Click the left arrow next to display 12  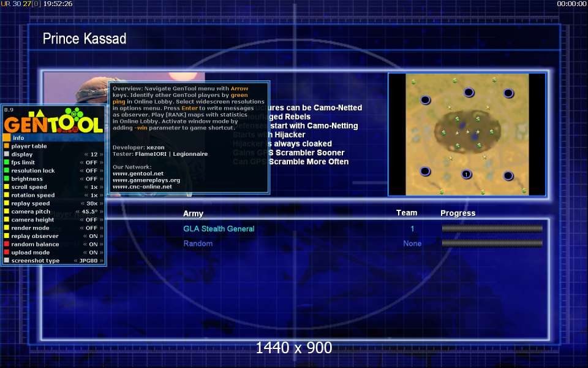[86, 155]
